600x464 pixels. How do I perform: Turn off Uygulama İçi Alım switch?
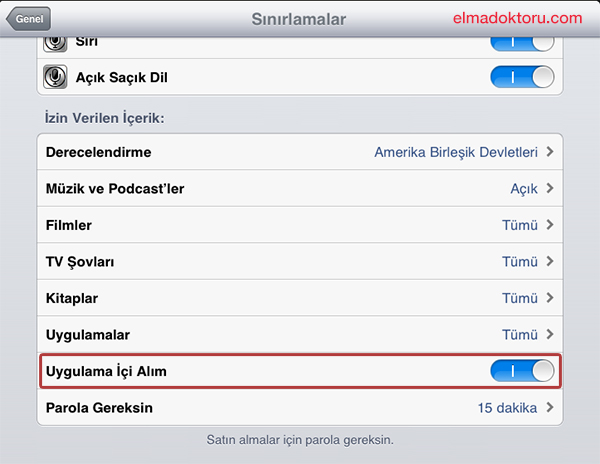[x=522, y=371]
